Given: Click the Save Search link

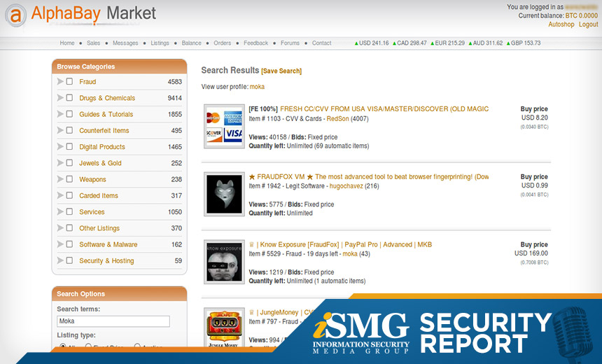Looking at the screenshot, I should (x=281, y=71).
